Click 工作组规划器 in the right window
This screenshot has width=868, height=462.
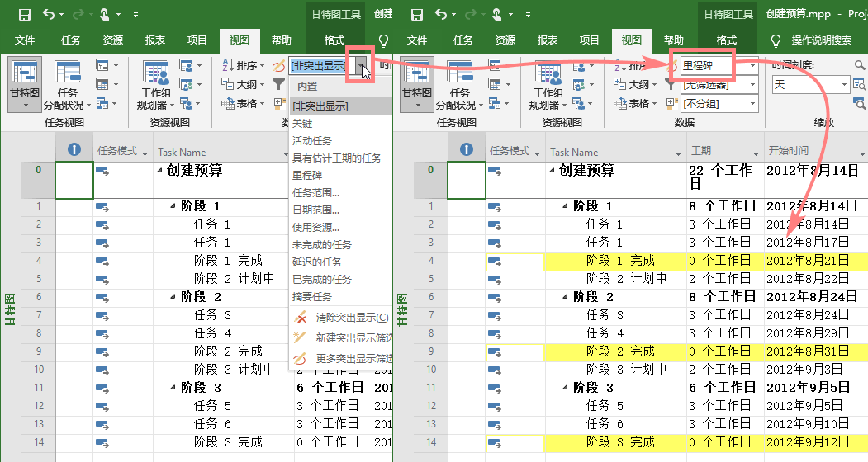(548, 84)
